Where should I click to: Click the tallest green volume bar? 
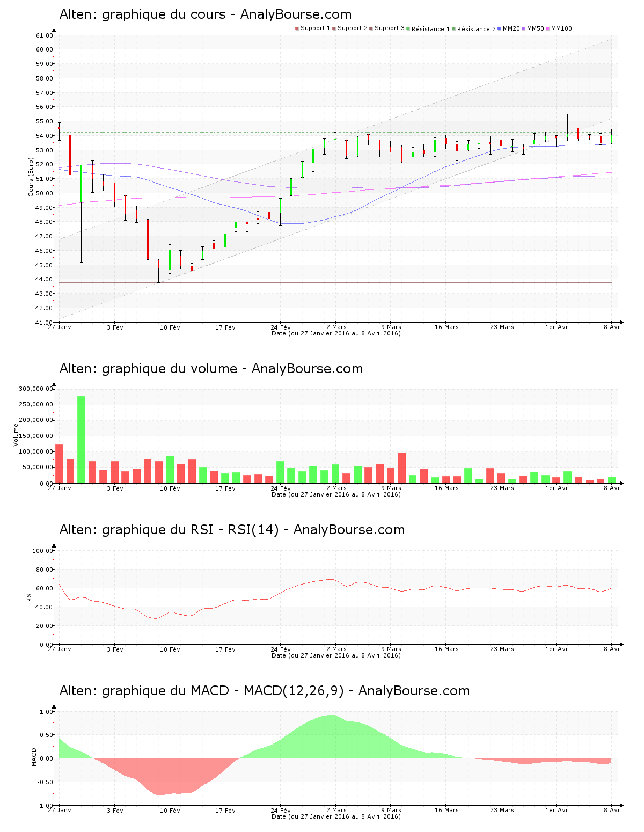coord(82,440)
